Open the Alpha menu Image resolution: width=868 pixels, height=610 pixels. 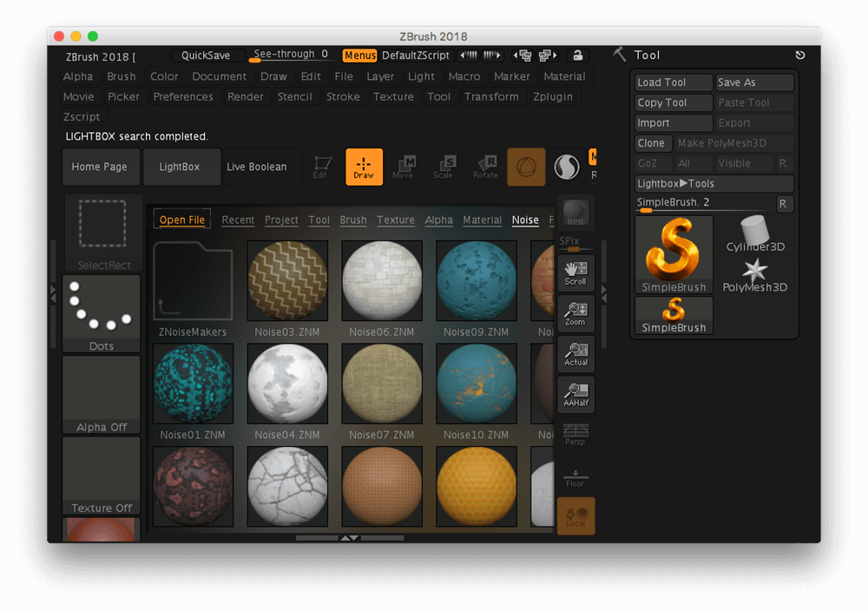[x=78, y=76]
